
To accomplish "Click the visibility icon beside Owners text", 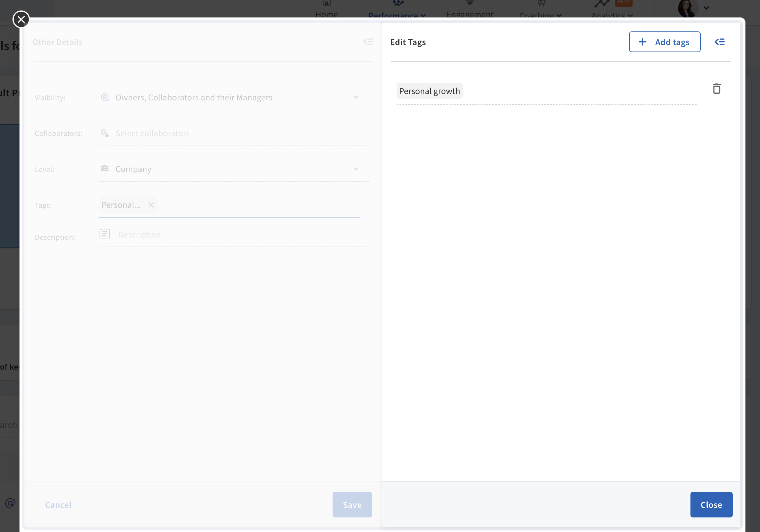I will [x=104, y=97].
